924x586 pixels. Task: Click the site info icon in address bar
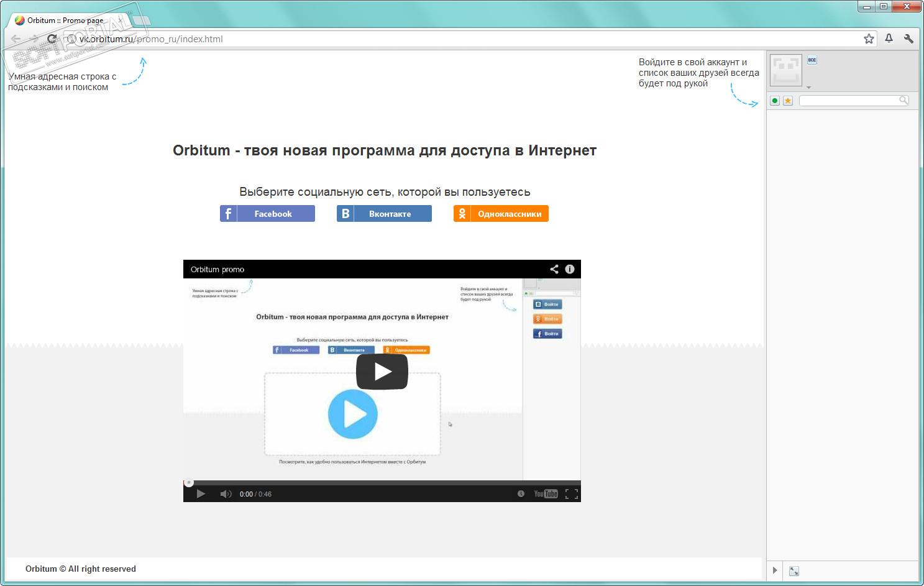click(71, 39)
